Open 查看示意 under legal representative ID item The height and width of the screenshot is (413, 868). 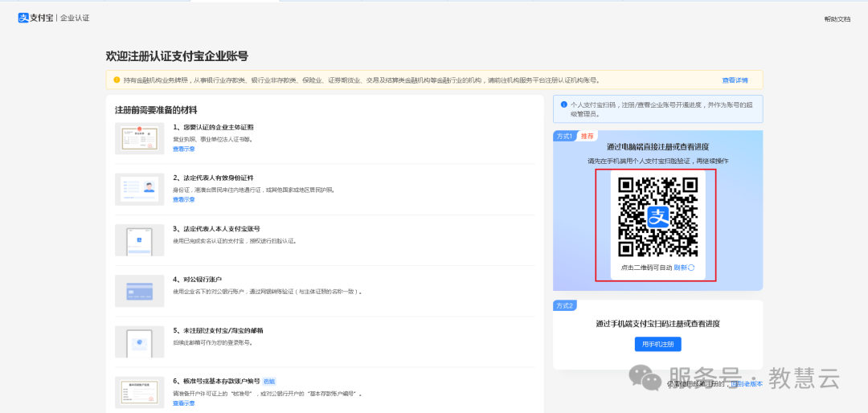[x=183, y=199]
